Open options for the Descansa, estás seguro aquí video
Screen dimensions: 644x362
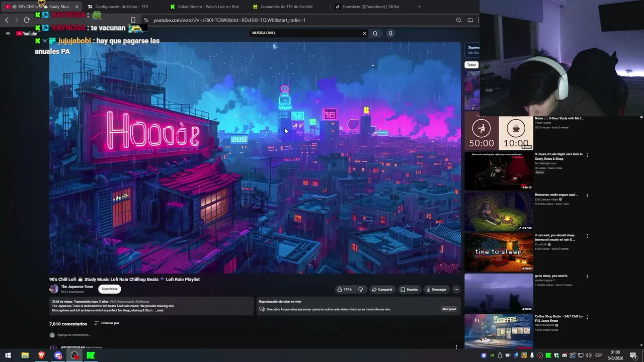tap(587, 195)
